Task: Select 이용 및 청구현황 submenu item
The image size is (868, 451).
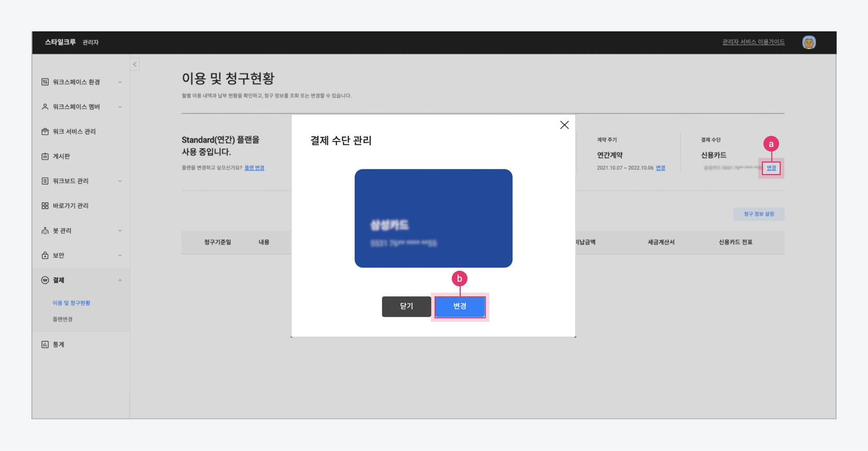Action: [71, 303]
